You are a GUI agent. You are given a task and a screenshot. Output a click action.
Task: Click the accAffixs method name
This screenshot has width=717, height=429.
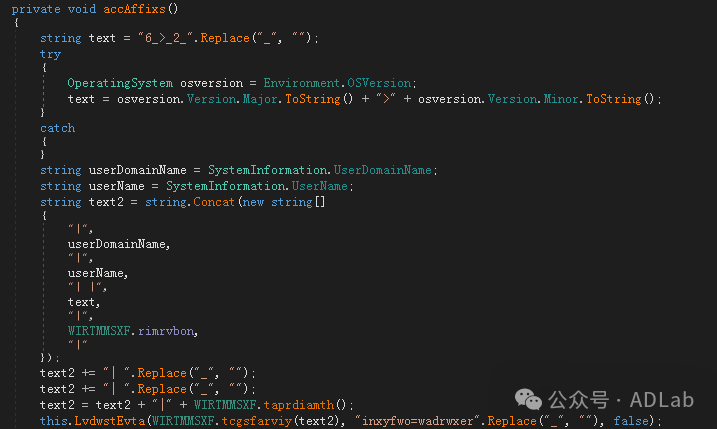click(x=134, y=9)
